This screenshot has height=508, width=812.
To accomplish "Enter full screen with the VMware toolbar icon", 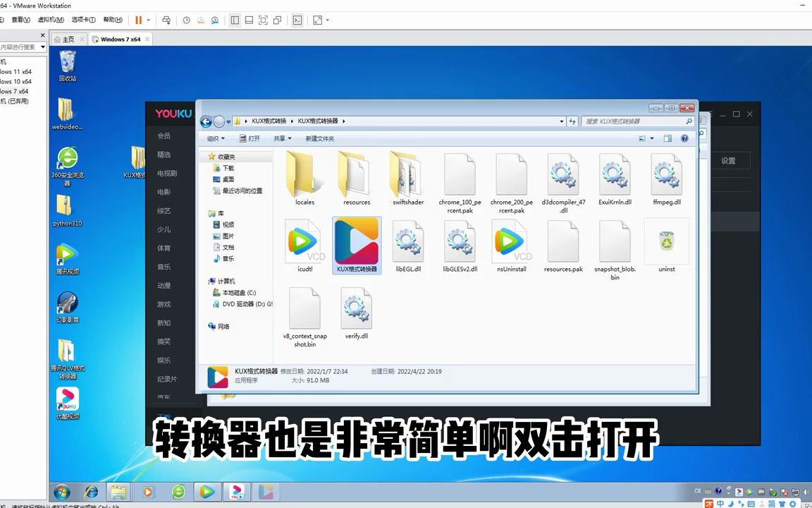I will tap(262, 20).
